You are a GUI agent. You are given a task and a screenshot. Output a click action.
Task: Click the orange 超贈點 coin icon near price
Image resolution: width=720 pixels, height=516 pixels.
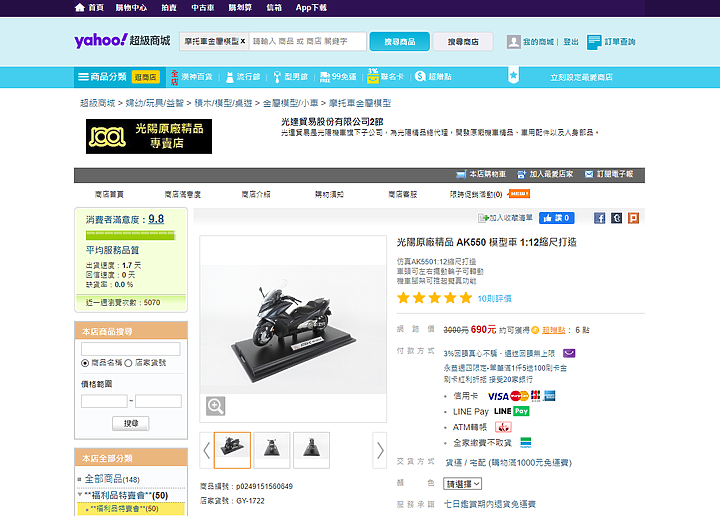(x=535, y=330)
